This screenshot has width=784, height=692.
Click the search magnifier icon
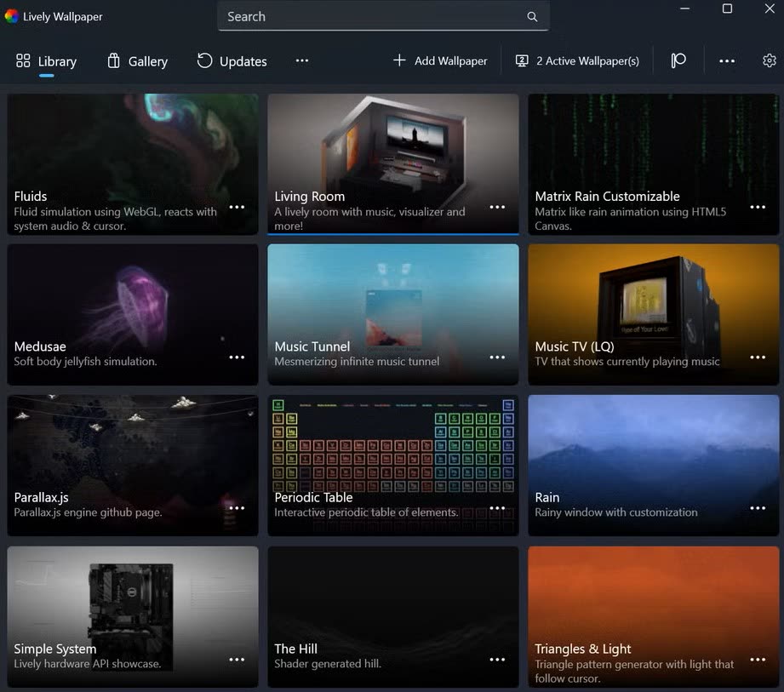tap(532, 16)
